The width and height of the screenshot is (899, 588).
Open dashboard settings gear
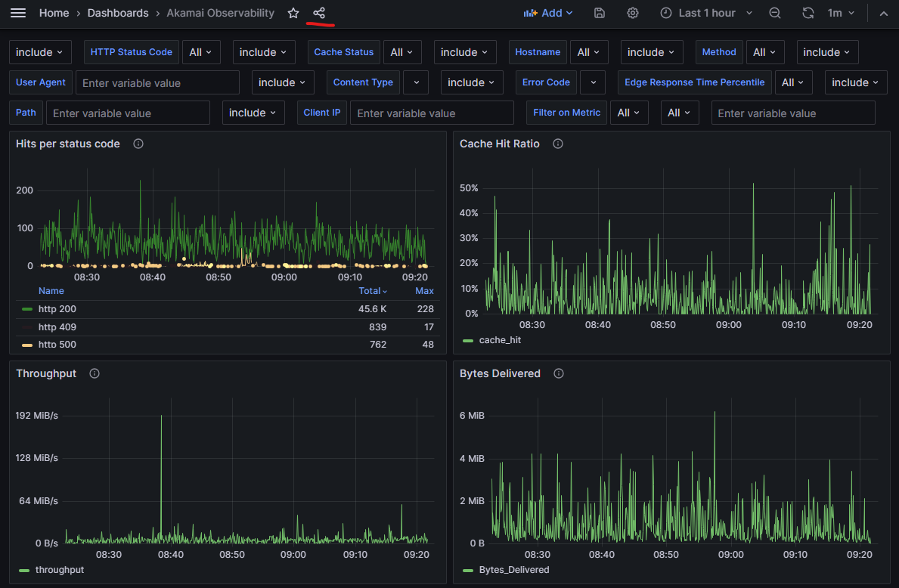pos(633,13)
